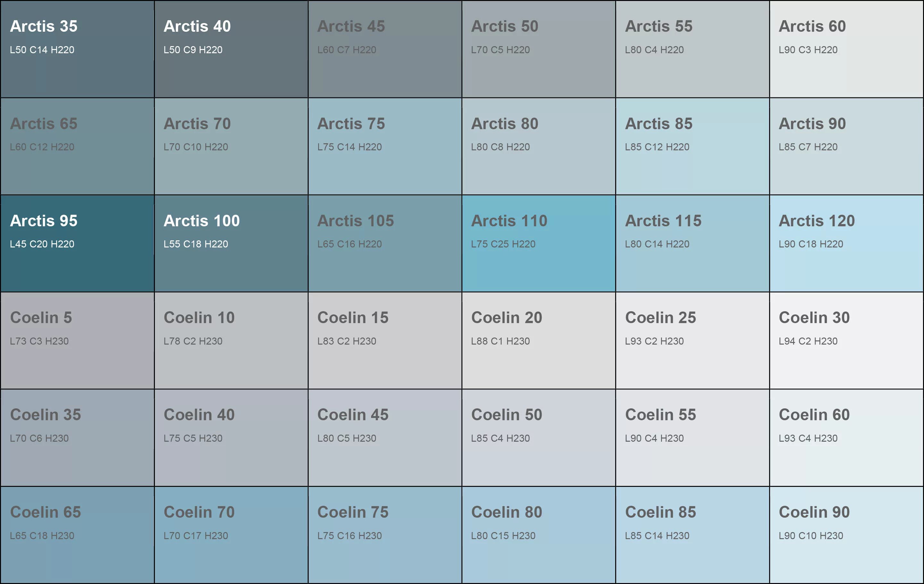
Task: Choose swatch labeled L80 C14 H220
Action: [x=693, y=244]
